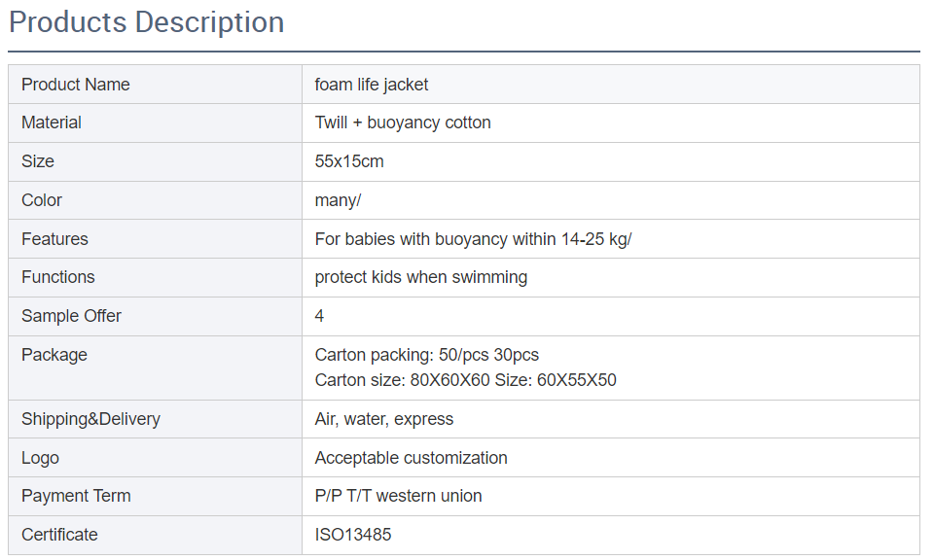Image resolution: width=934 pixels, height=560 pixels.
Task: Select the 'foam life jacket' value
Action: coord(372,85)
